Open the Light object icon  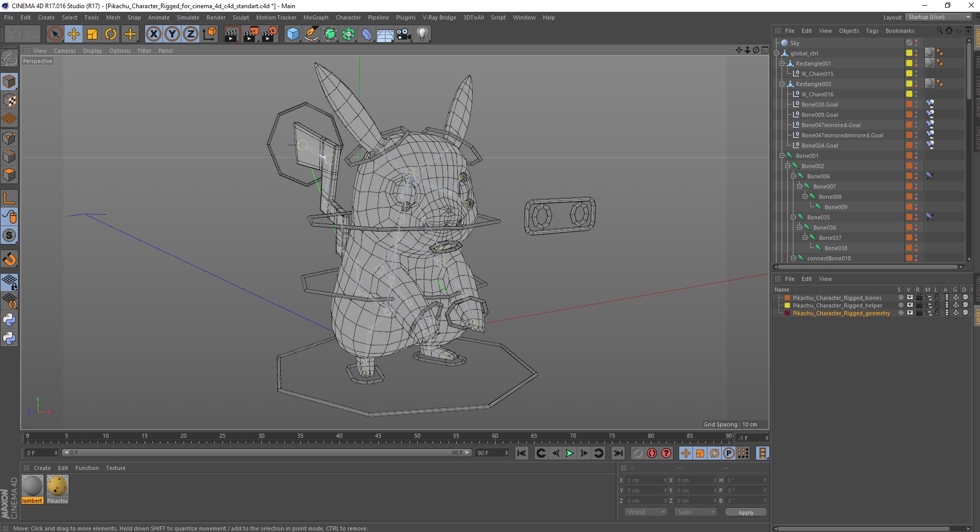tap(422, 34)
